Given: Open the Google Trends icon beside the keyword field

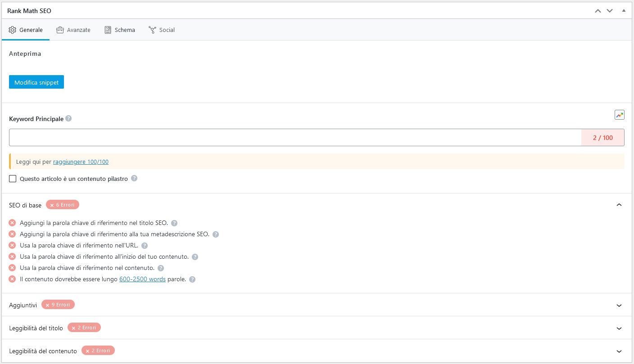Looking at the screenshot, I should tap(620, 115).
